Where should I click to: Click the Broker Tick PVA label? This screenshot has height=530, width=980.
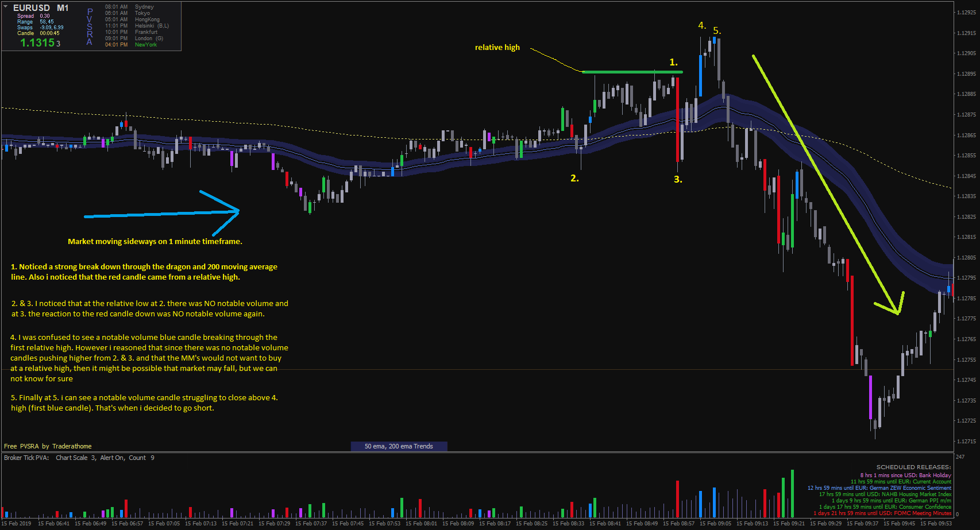26,458
